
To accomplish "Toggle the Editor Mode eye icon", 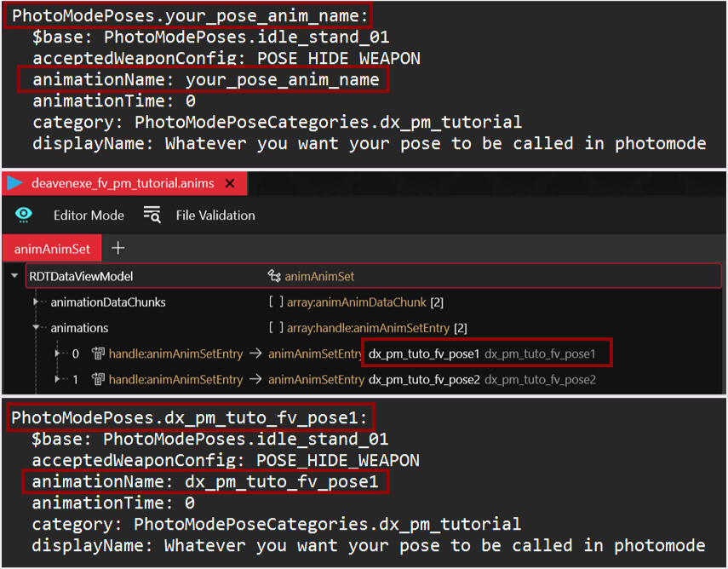I will pos(25,215).
